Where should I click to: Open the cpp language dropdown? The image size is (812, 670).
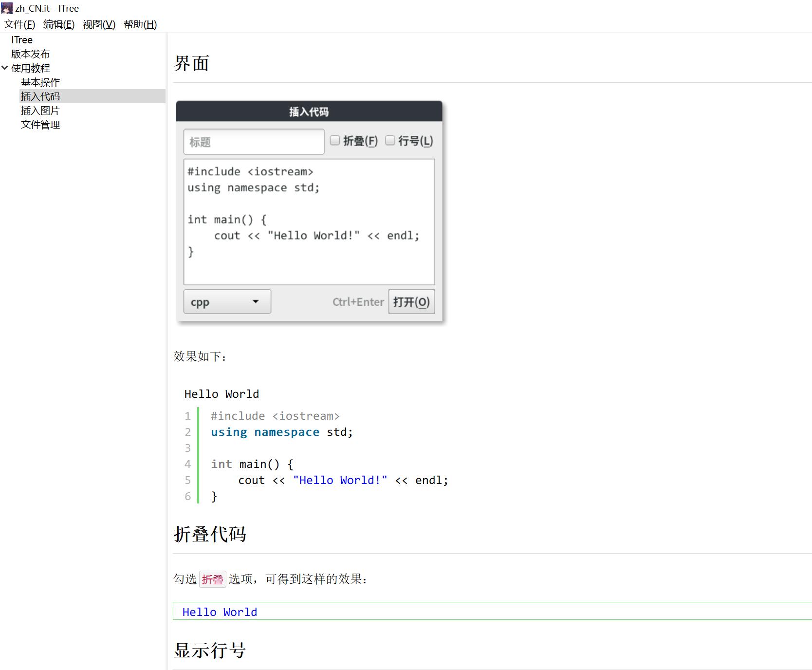[227, 301]
